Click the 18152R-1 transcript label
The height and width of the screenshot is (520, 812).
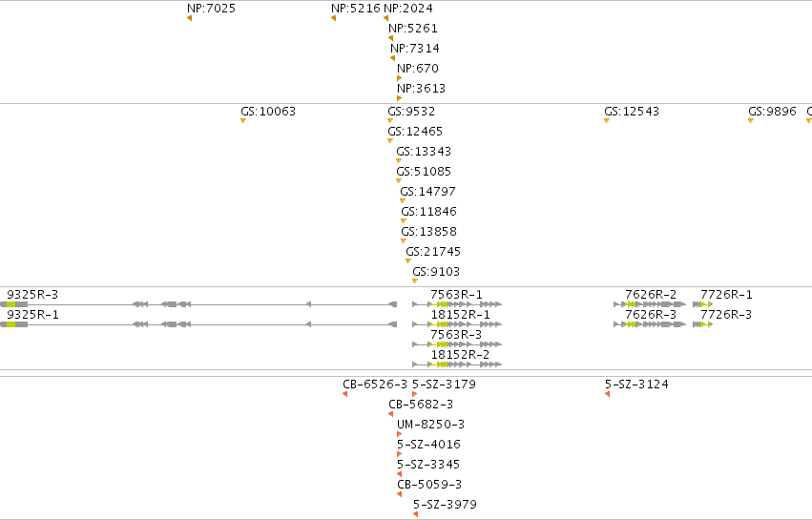[460, 315]
